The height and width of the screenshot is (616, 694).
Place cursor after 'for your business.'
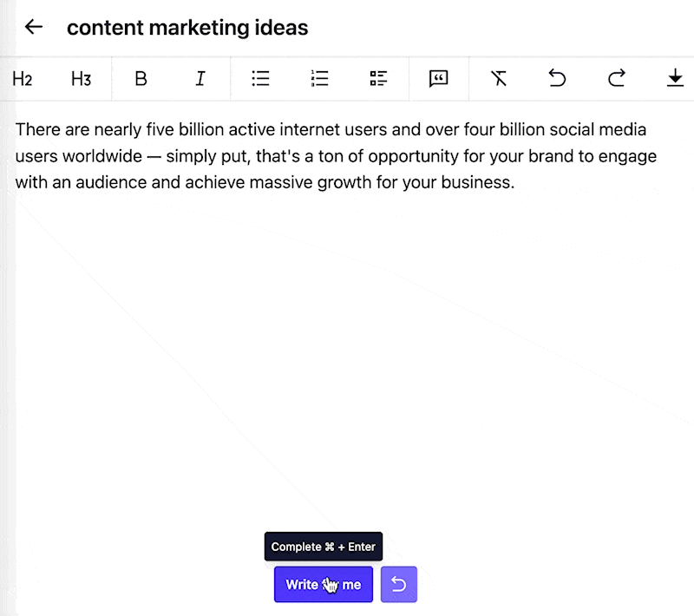[x=515, y=184]
